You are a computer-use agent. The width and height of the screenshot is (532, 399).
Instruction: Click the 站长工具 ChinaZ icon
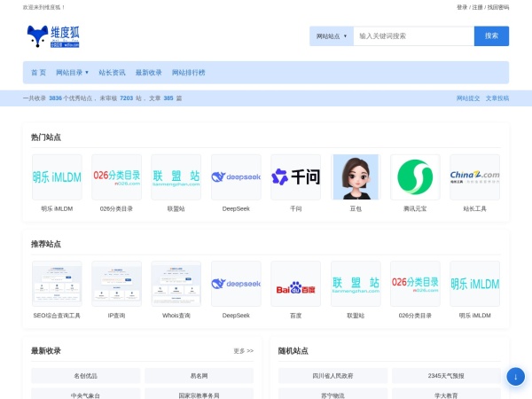pos(474,177)
